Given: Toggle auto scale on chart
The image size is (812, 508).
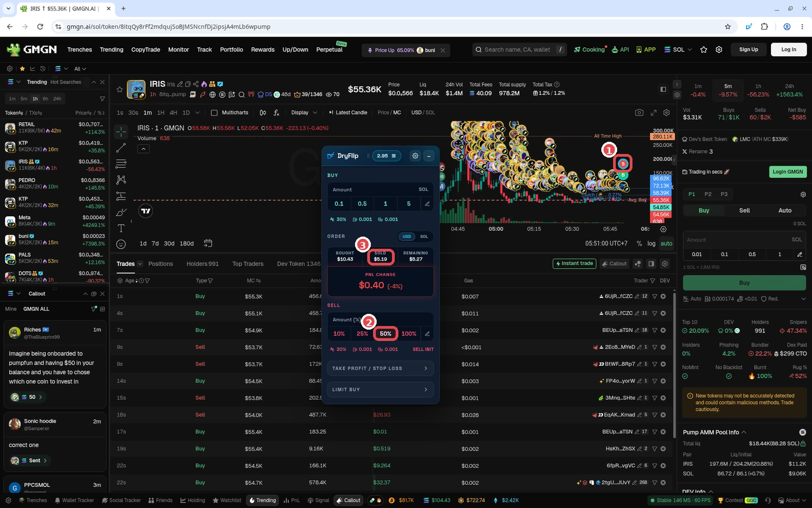Looking at the screenshot, I should tap(666, 243).
